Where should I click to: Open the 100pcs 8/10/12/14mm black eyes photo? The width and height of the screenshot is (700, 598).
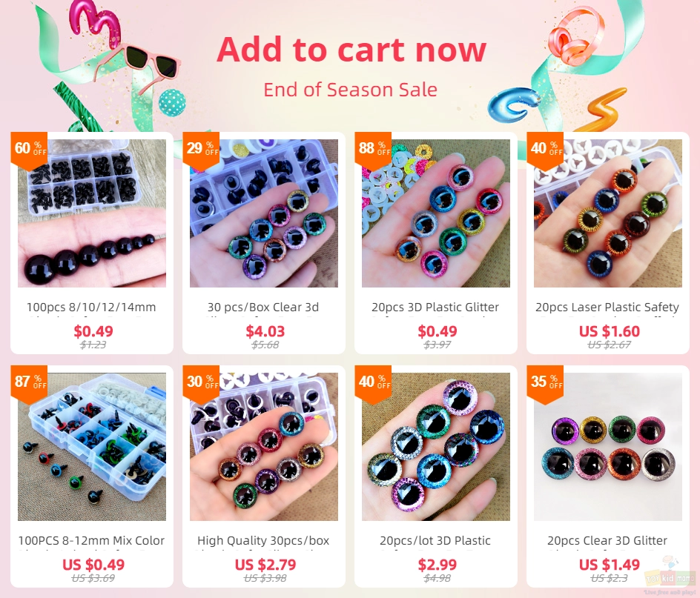91,213
